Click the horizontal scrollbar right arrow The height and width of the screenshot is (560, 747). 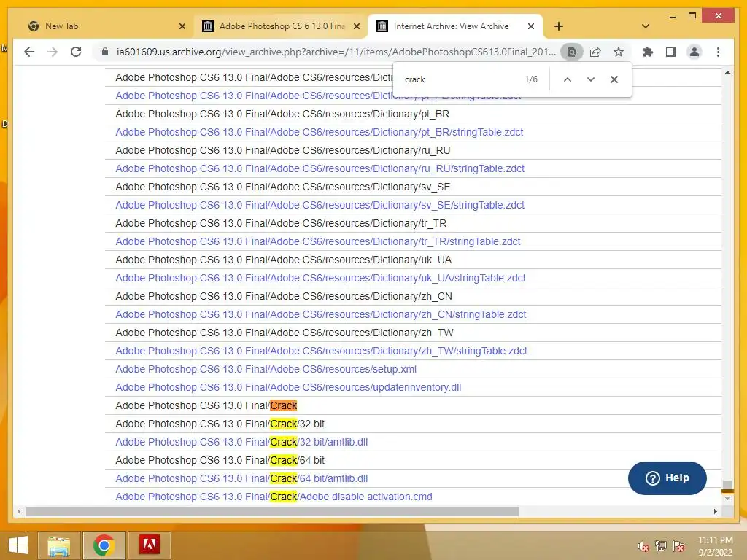point(716,511)
